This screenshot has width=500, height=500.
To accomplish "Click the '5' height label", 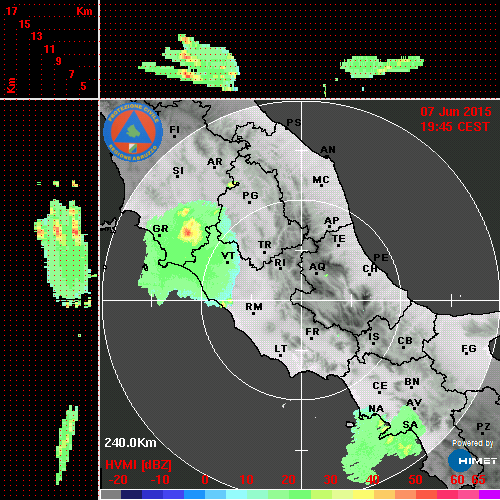I will pyautogui.click(x=83, y=86).
